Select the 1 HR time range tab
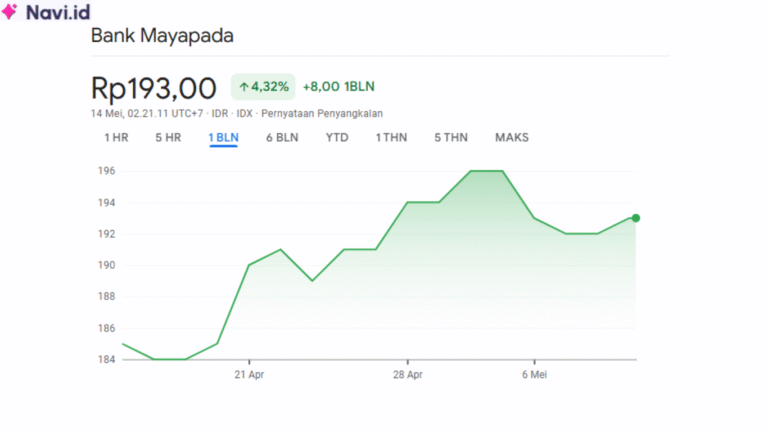 116,137
